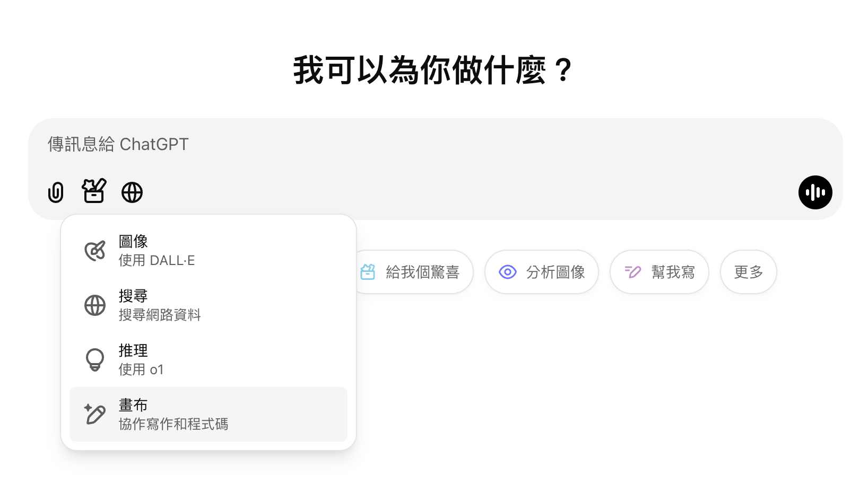Select the 圖像 DALL·E image icon
This screenshot has width=868, height=494.
pyautogui.click(x=94, y=249)
